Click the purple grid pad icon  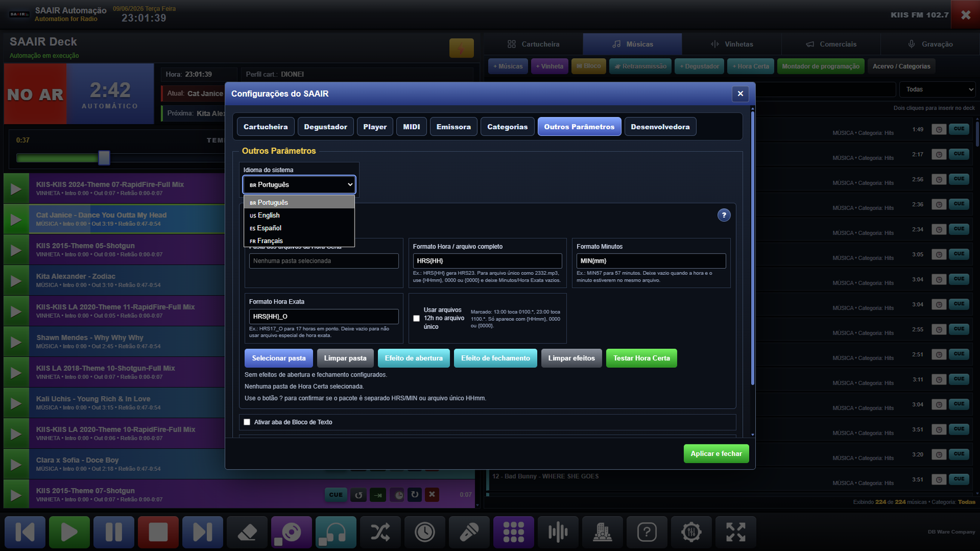(x=513, y=532)
